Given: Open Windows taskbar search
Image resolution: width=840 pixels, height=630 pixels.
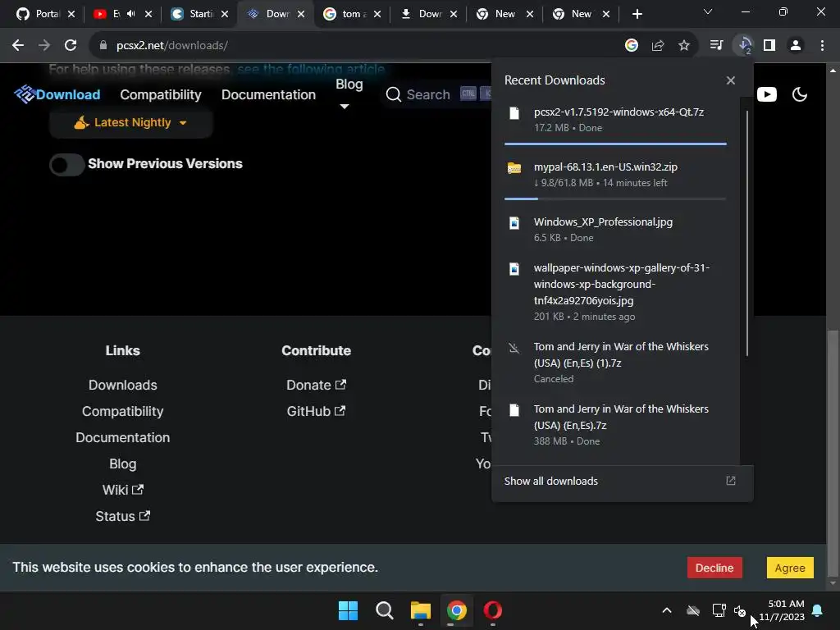Looking at the screenshot, I should [384, 610].
